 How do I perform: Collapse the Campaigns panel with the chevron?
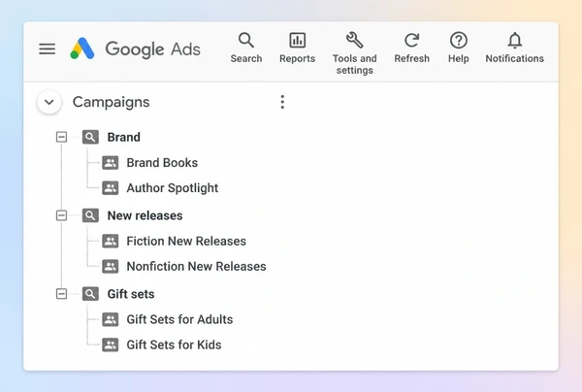pos(49,102)
